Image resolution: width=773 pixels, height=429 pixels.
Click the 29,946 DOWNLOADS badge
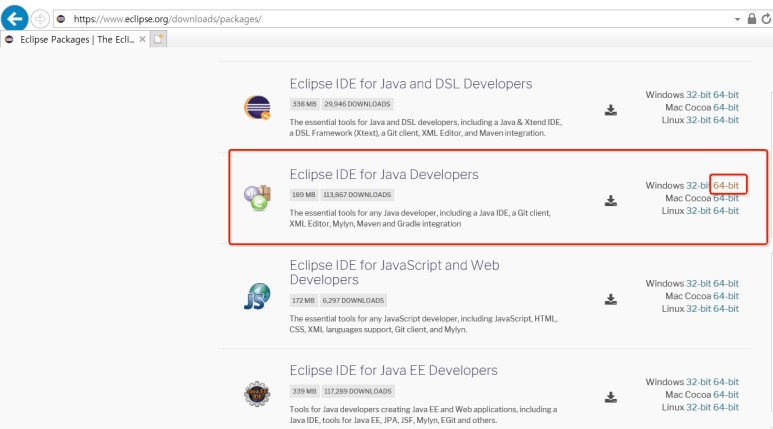[357, 104]
